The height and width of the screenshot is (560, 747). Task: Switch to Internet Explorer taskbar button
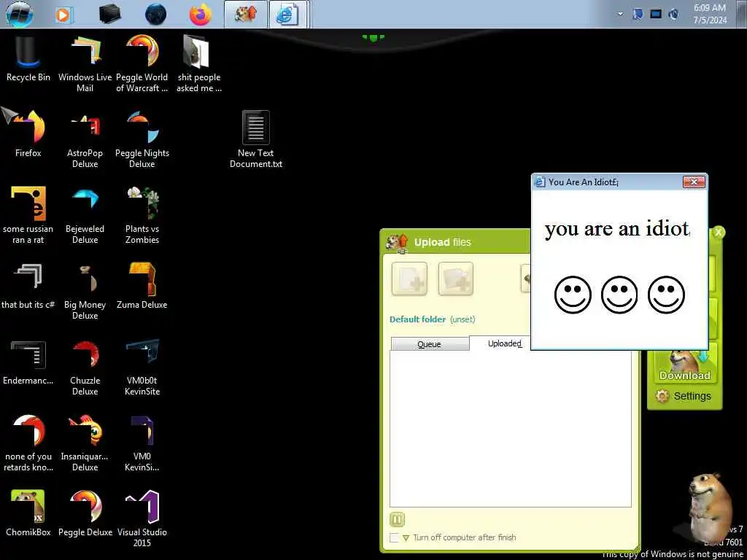point(288,15)
